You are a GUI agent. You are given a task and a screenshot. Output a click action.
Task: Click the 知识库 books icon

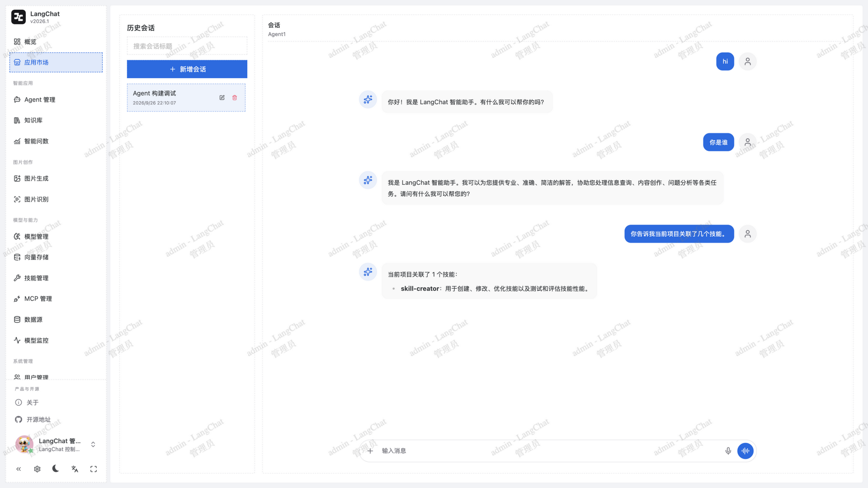tap(17, 120)
